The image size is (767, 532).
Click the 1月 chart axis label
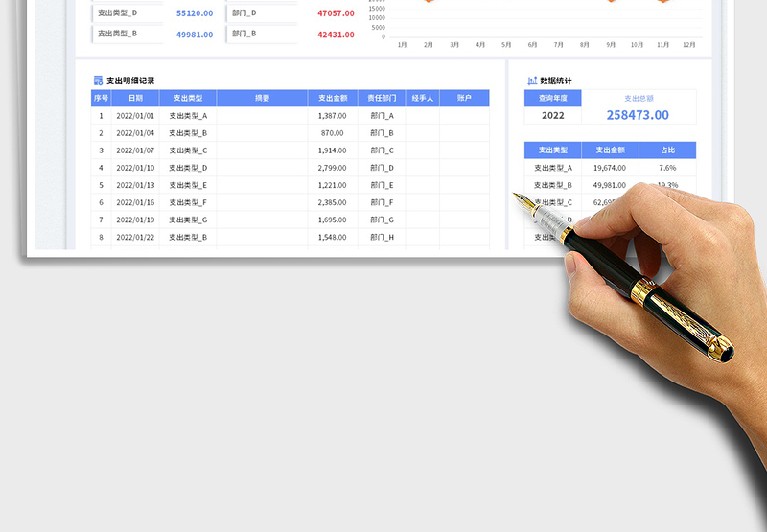point(402,45)
